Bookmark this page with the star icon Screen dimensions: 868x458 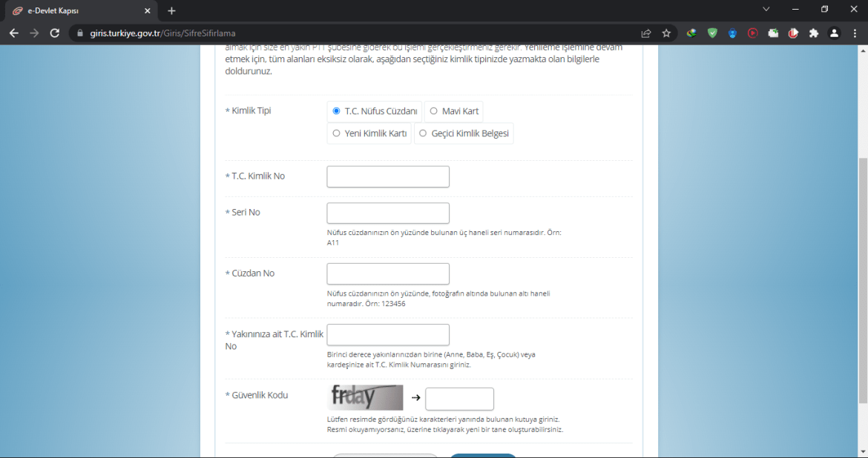pos(666,33)
